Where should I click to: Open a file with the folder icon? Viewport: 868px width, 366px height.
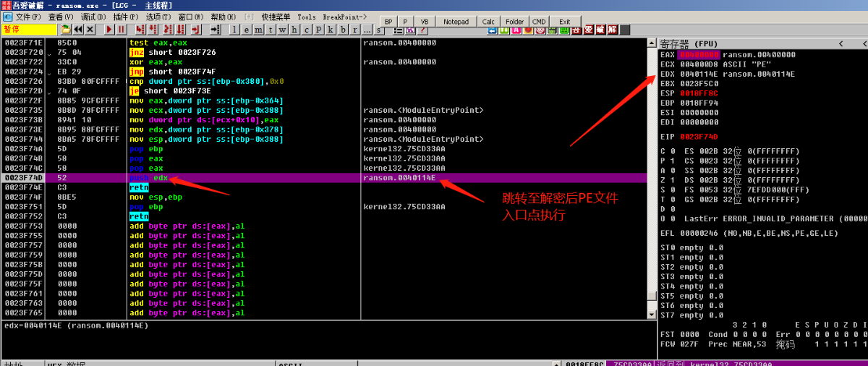click(65, 30)
